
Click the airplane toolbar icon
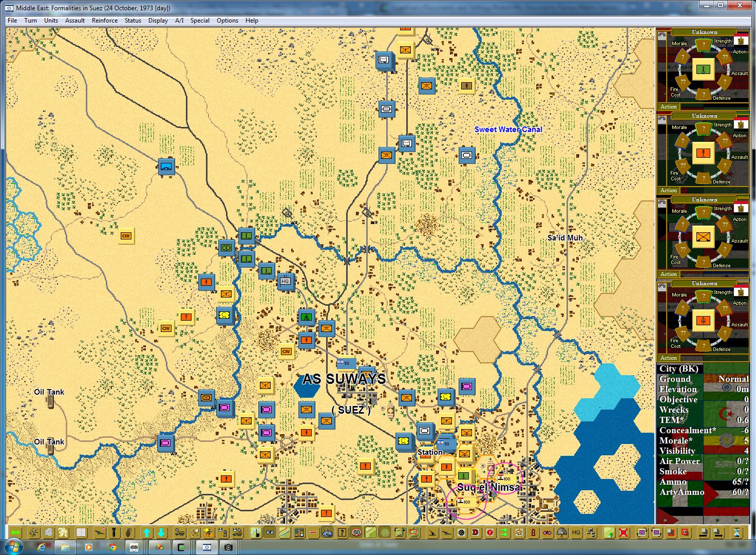(x=432, y=532)
